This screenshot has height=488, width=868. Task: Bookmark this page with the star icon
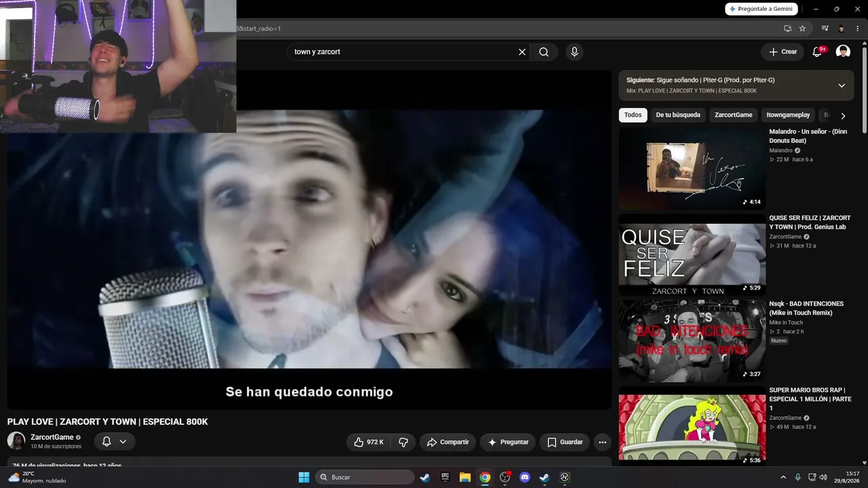(x=802, y=28)
